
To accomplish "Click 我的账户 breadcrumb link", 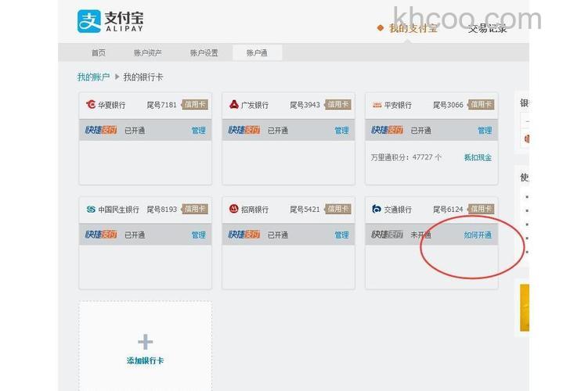I will click(93, 77).
